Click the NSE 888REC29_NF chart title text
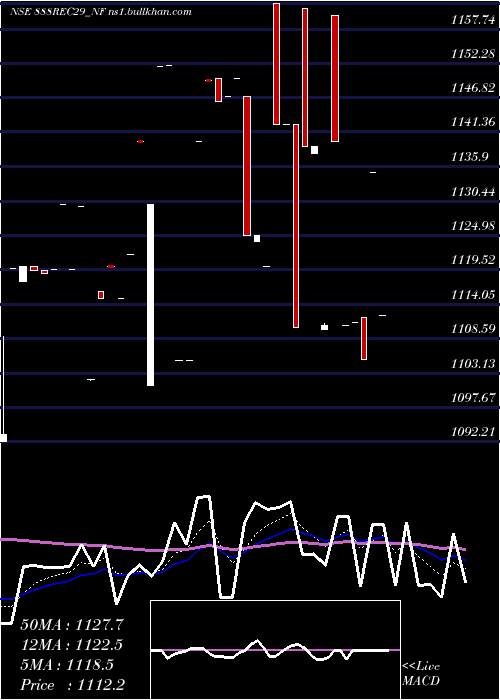The width and height of the screenshot is (500, 700). (x=100, y=11)
